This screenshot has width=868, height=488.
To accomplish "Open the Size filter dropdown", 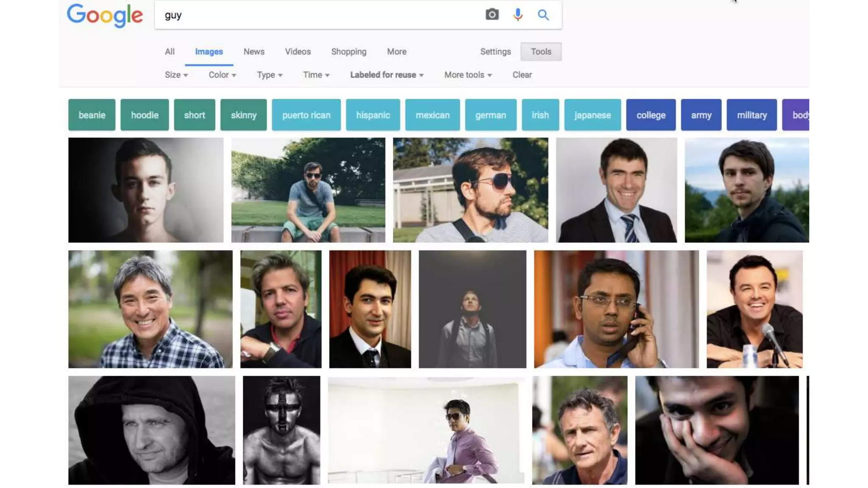I will click(176, 75).
